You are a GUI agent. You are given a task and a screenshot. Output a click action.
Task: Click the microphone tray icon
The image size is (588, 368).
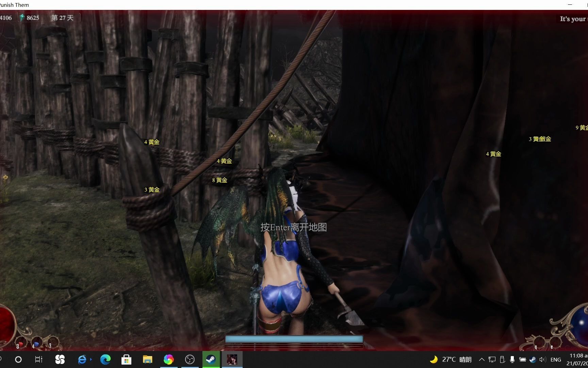(x=512, y=359)
